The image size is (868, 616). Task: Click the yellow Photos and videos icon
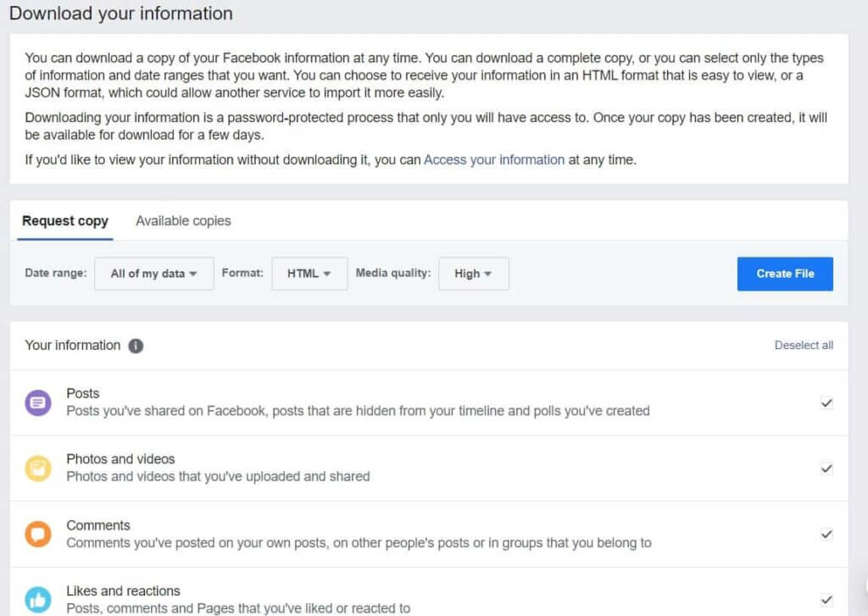[x=37, y=469]
